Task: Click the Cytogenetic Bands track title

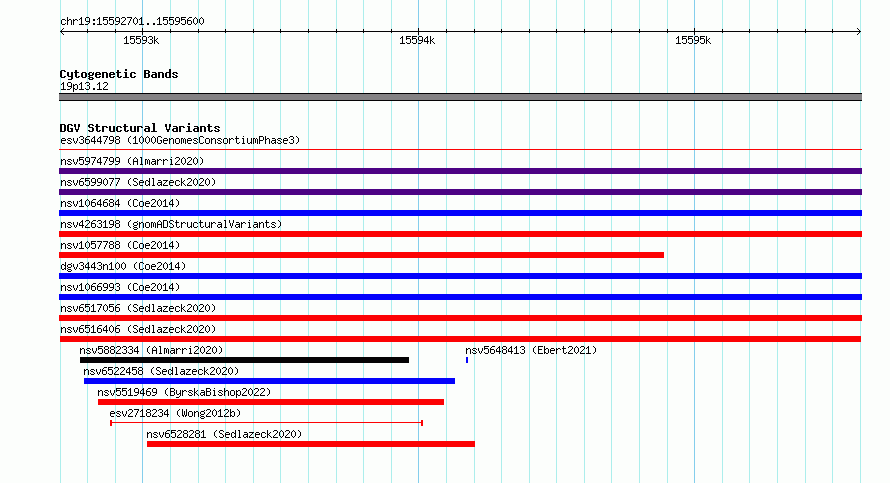Action: pyautogui.click(x=119, y=74)
